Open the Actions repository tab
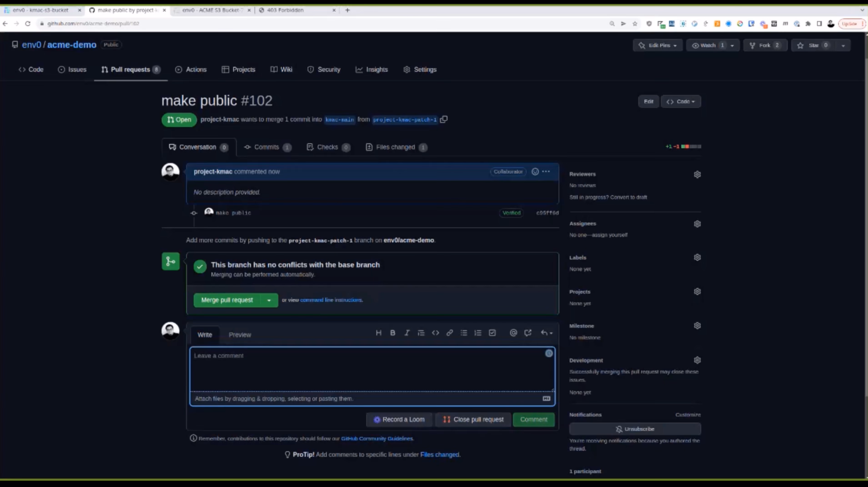The image size is (868, 487). (191, 69)
